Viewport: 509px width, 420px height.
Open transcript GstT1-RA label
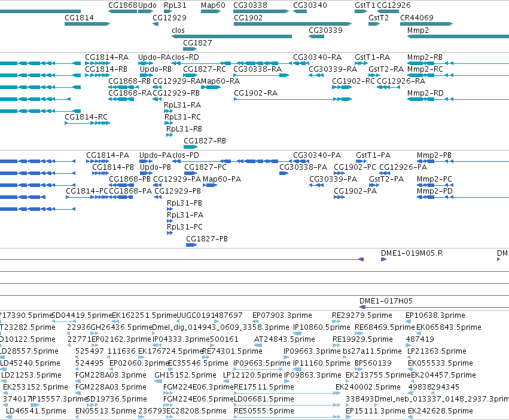coord(373,57)
